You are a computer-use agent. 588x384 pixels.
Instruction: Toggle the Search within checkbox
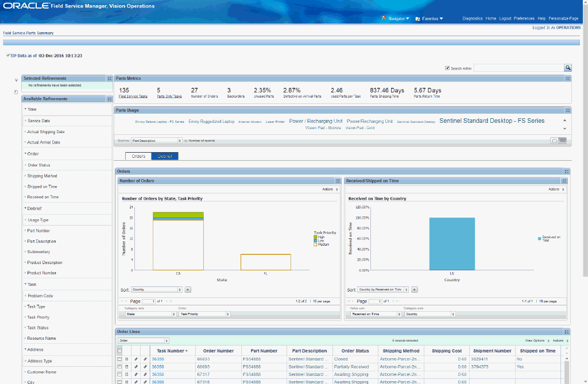coord(447,68)
